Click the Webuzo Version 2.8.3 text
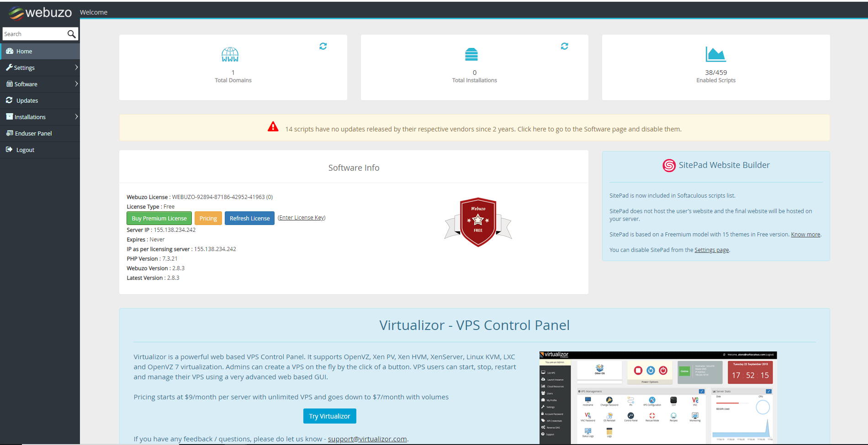The image size is (868, 445). click(x=156, y=268)
